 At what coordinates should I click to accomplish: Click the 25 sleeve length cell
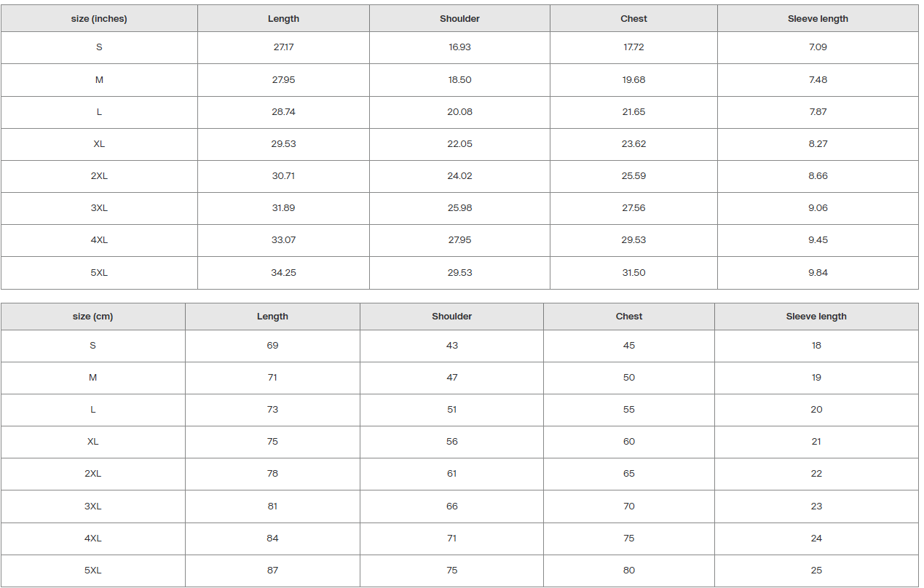click(816, 571)
